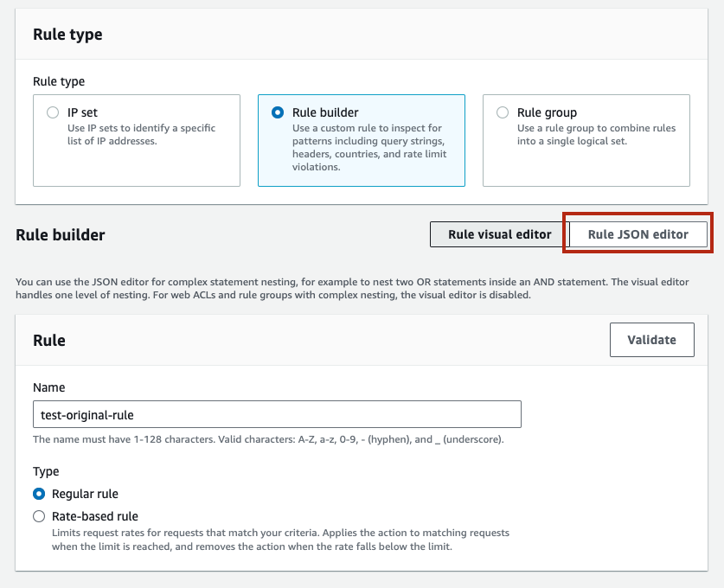Click the 'Rate-based rule' label text
Screen dimensions: 724x588
pos(94,516)
